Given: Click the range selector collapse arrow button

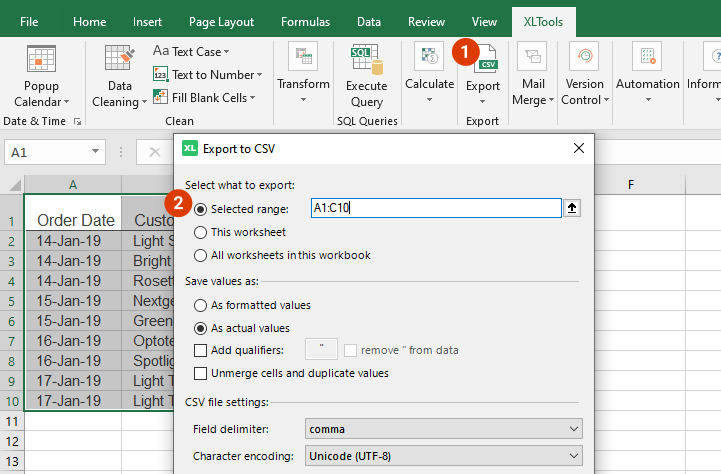Looking at the screenshot, I should pyautogui.click(x=572, y=208).
